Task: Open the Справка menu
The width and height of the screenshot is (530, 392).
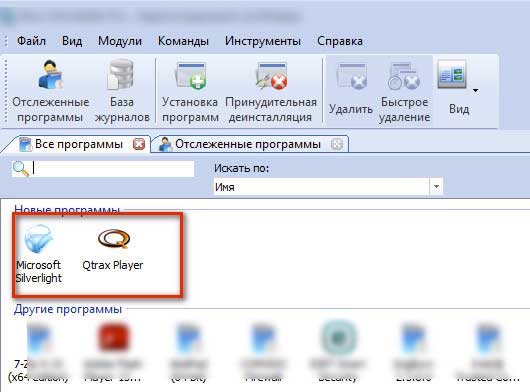Action: coord(340,41)
